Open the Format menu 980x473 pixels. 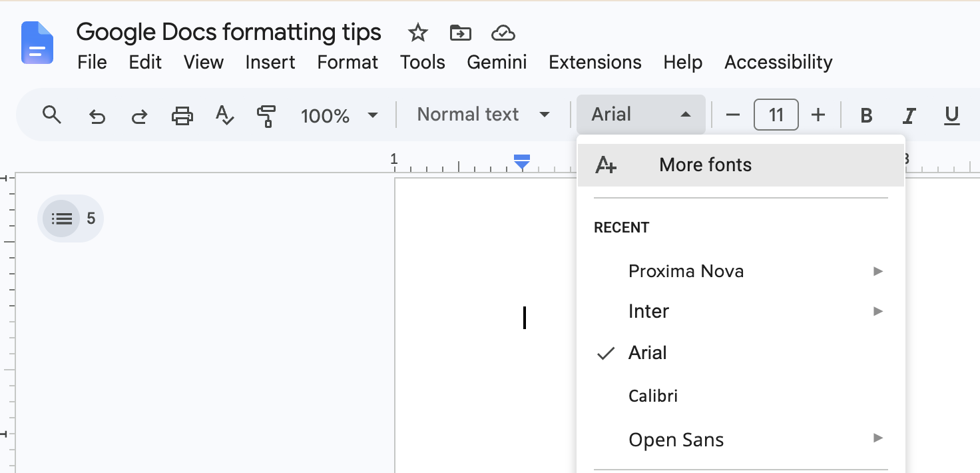tap(348, 63)
